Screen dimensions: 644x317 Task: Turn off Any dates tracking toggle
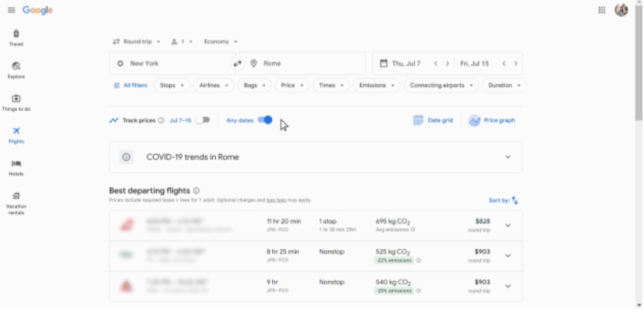click(x=265, y=120)
